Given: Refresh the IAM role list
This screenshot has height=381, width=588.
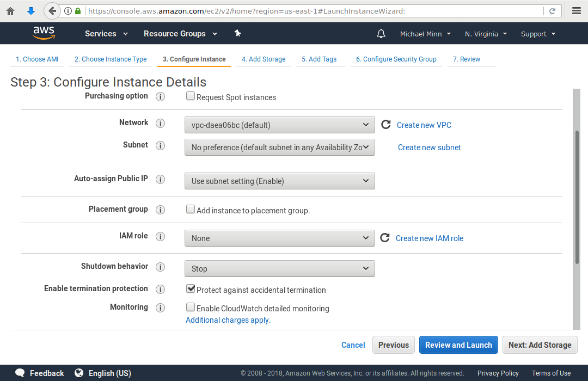Looking at the screenshot, I should (x=385, y=238).
